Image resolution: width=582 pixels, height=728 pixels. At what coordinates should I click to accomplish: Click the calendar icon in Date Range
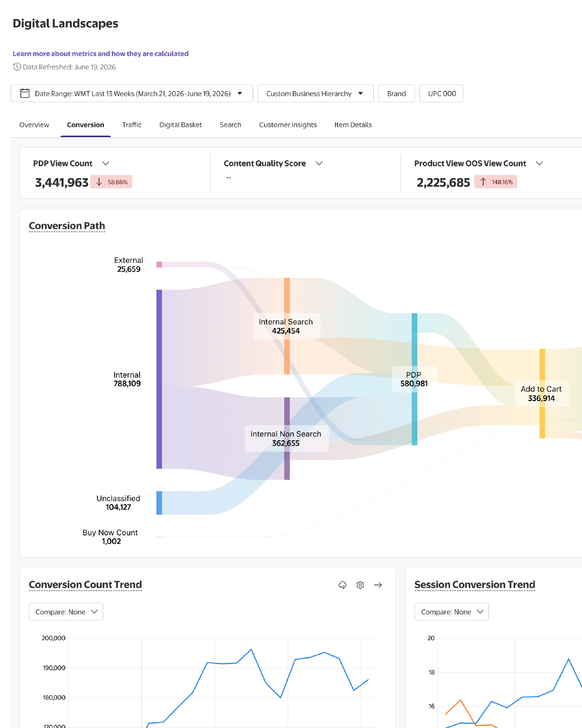[25, 93]
